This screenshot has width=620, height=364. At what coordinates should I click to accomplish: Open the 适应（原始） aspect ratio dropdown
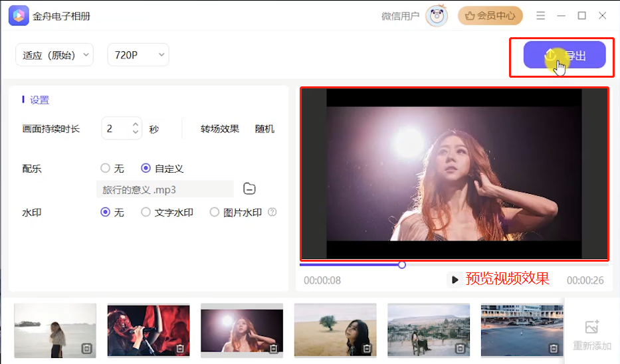coord(54,55)
